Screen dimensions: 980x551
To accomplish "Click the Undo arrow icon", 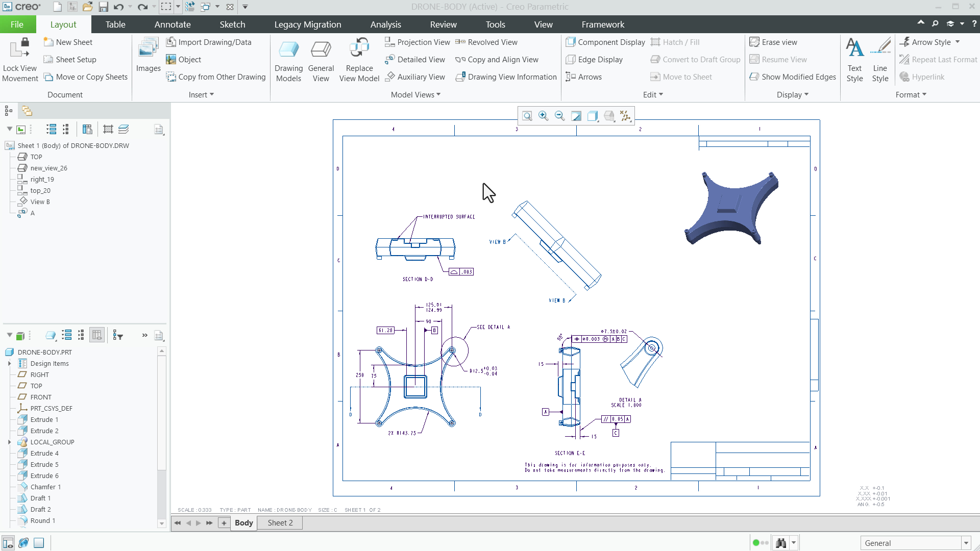I will [118, 7].
